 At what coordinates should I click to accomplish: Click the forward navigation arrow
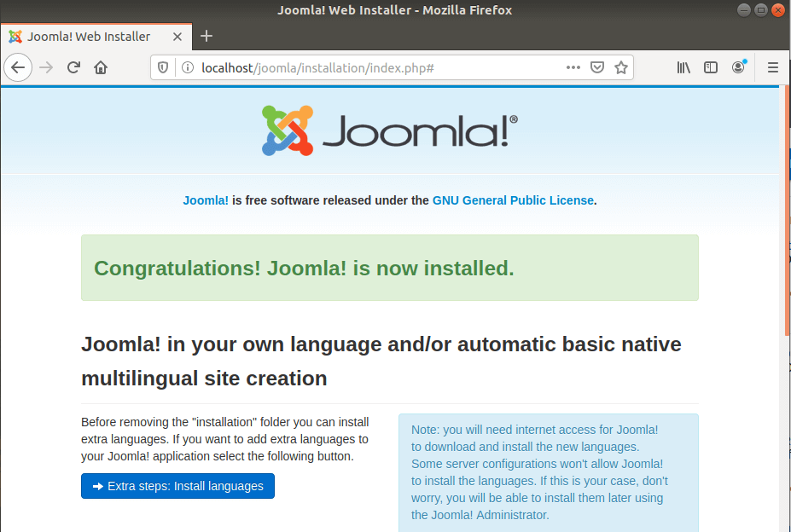(46, 67)
